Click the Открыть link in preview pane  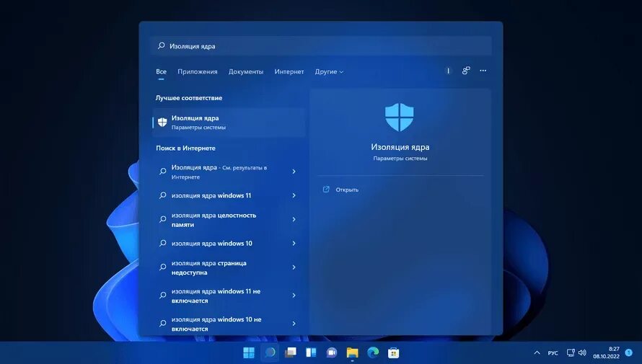(x=347, y=190)
